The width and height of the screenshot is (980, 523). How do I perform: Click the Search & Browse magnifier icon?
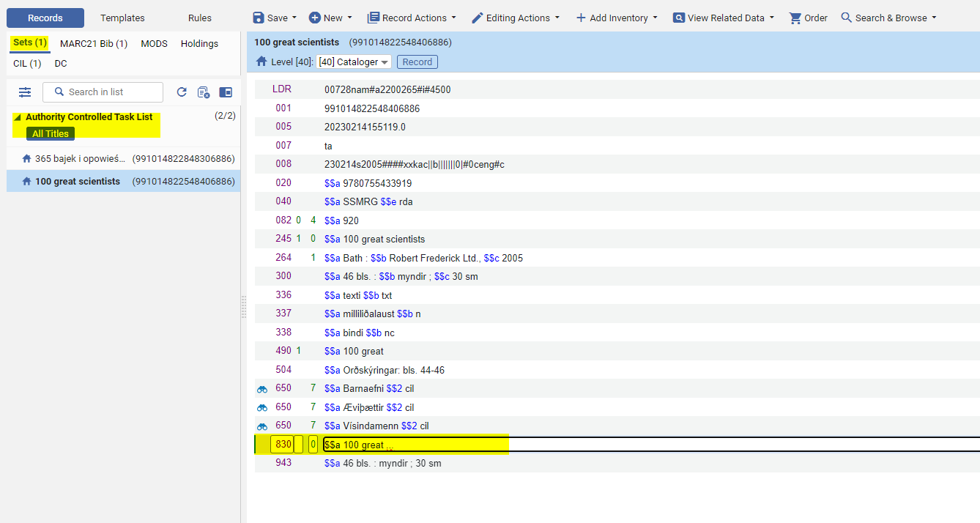coord(846,18)
